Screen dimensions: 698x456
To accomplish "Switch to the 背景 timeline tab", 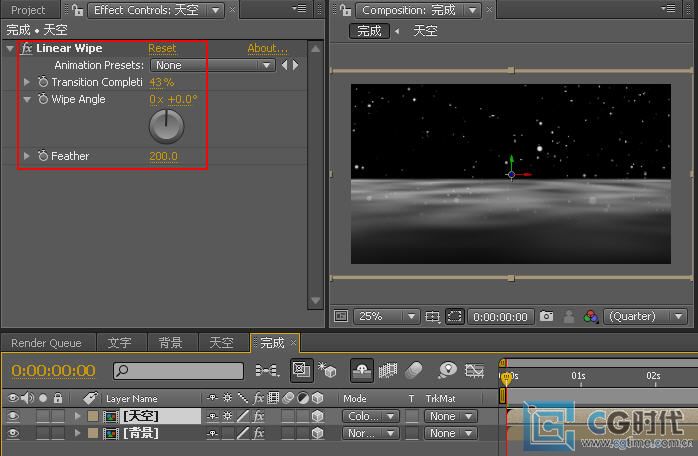I will [x=170, y=343].
